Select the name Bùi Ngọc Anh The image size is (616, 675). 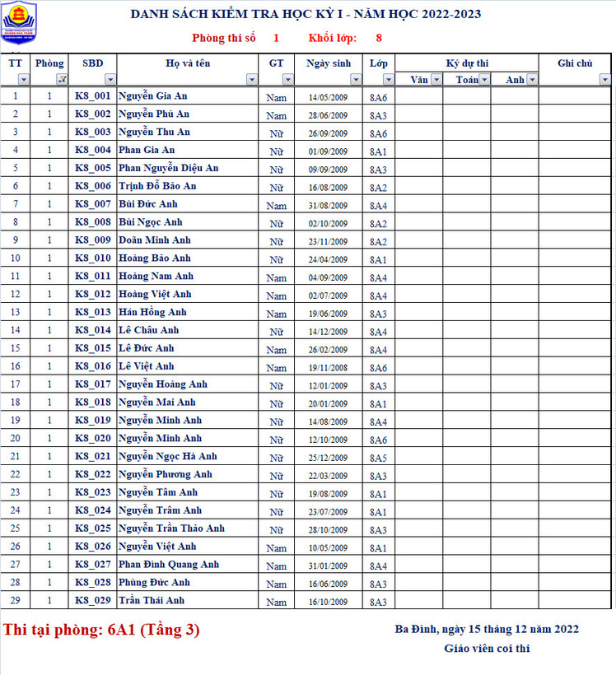(x=151, y=222)
